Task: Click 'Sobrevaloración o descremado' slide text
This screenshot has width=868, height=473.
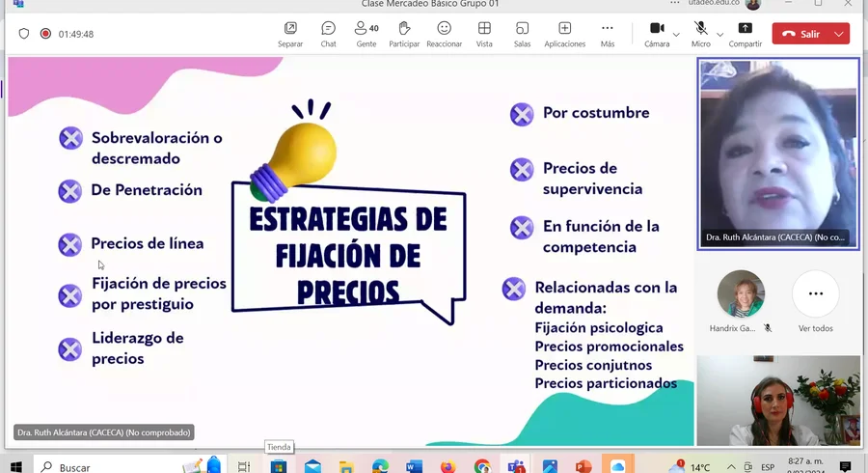Action: point(156,148)
